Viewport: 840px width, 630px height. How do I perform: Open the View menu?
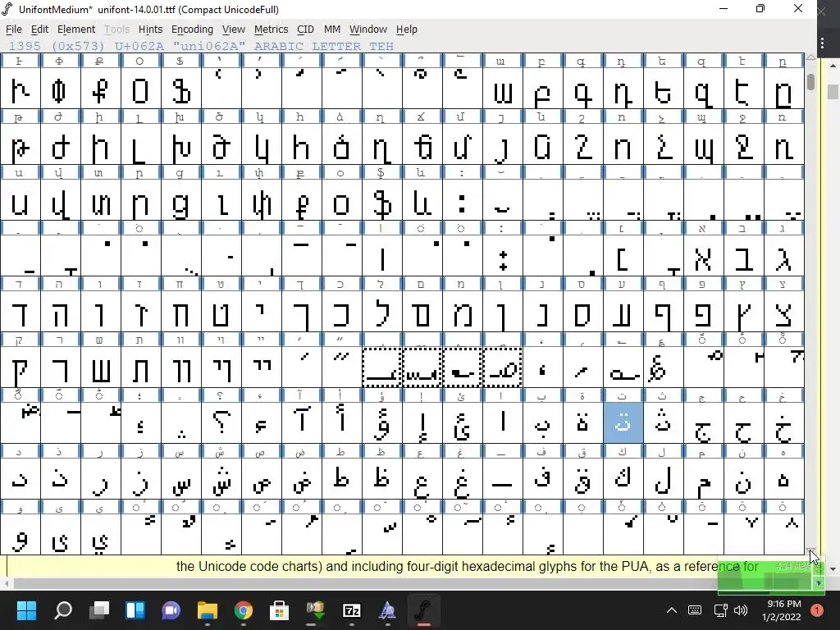tap(233, 30)
